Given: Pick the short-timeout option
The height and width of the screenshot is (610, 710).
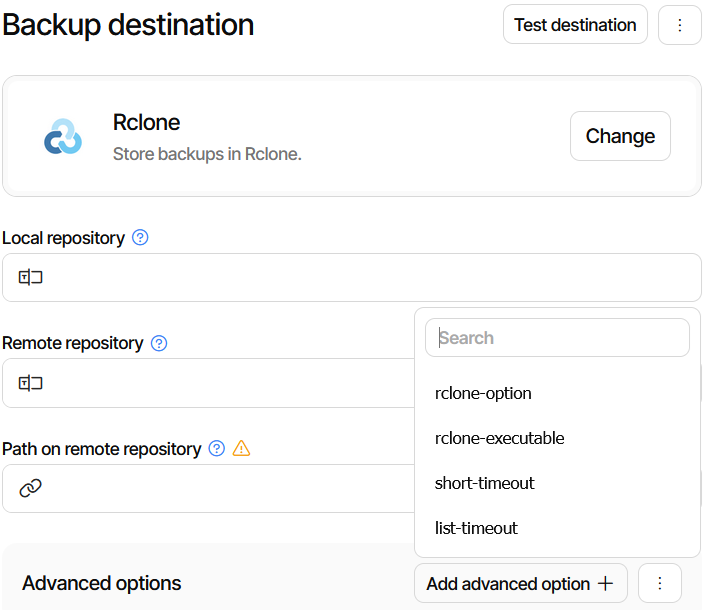Looking at the screenshot, I should pos(485,483).
